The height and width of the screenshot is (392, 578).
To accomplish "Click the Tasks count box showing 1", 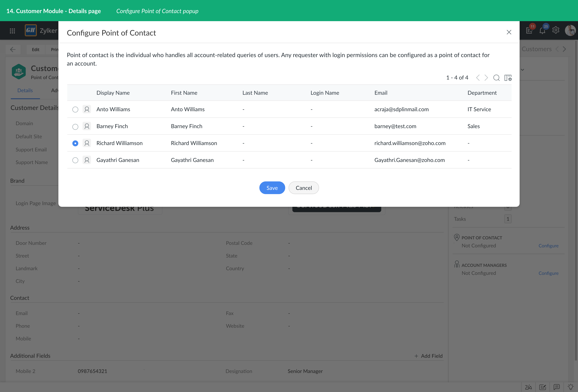I will click(508, 219).
